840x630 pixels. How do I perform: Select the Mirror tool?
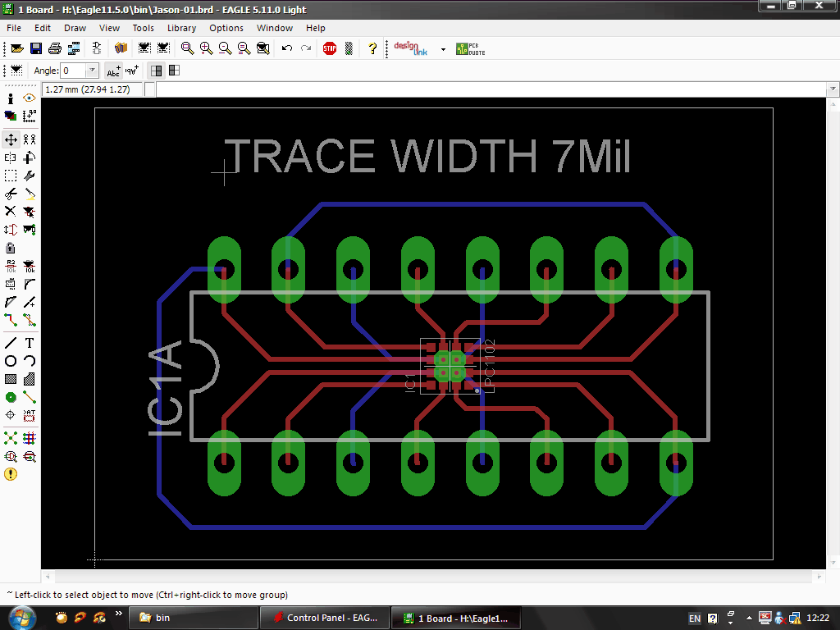click(x=10, y=157)
